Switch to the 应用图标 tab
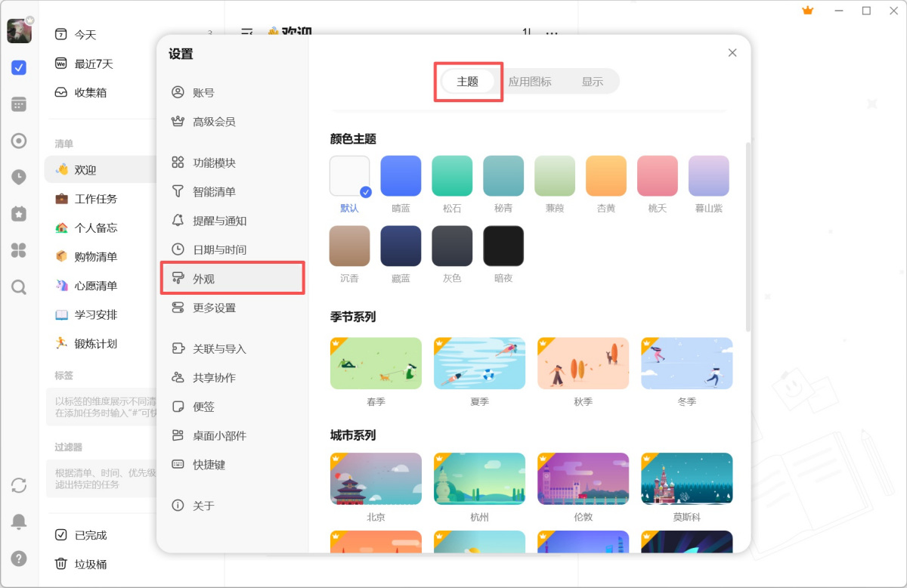 531,81
